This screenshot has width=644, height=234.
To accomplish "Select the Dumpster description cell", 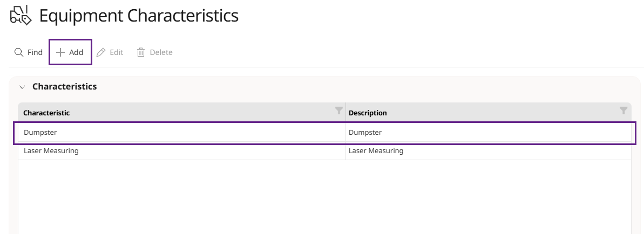I will 489,133.
